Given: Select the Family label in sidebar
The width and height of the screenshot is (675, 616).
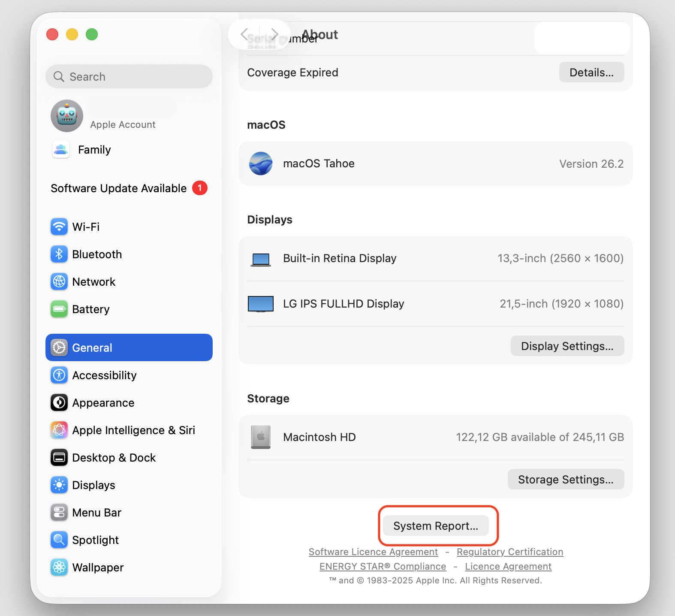Looking at the screenshot, I should [x=94, y=150].
